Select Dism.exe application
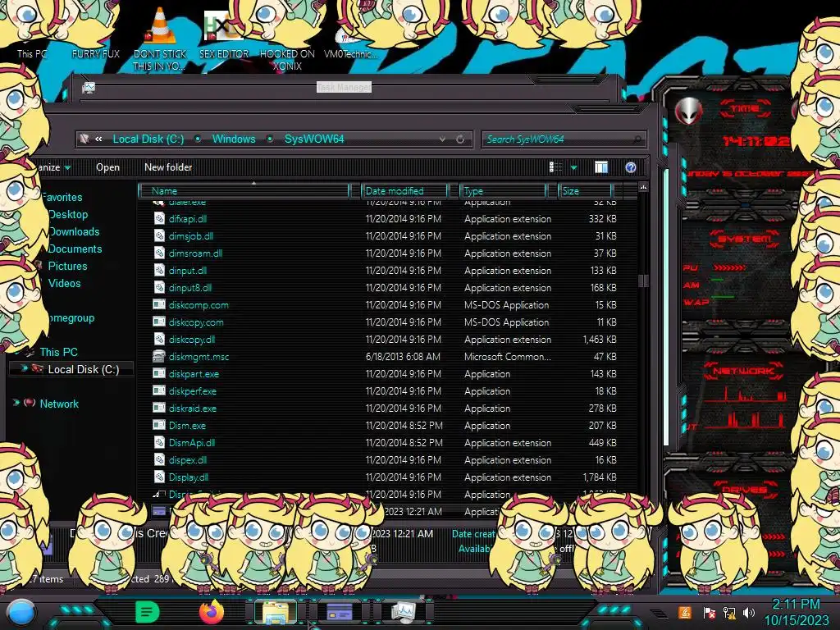The image size is (840, 630). click(x=187, y=426)
